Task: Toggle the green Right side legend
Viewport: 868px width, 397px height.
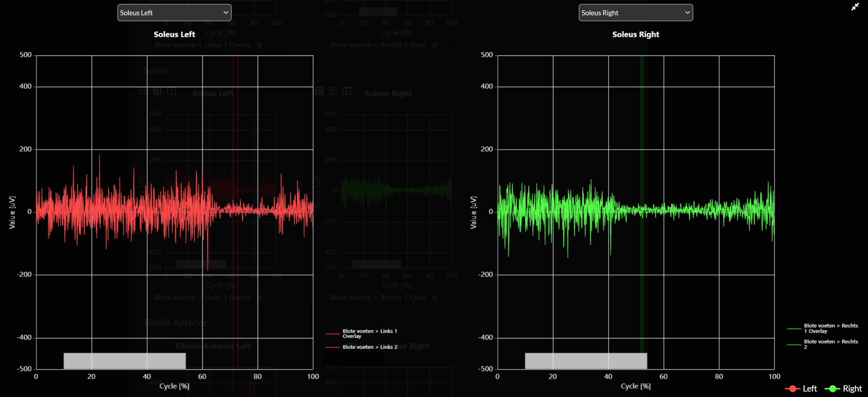Action: tap(843, 389)
